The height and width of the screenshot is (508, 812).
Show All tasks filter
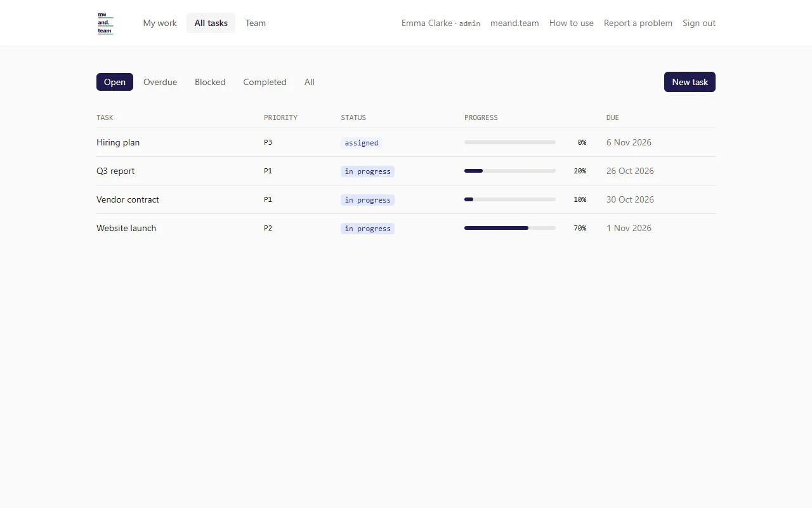310,82
